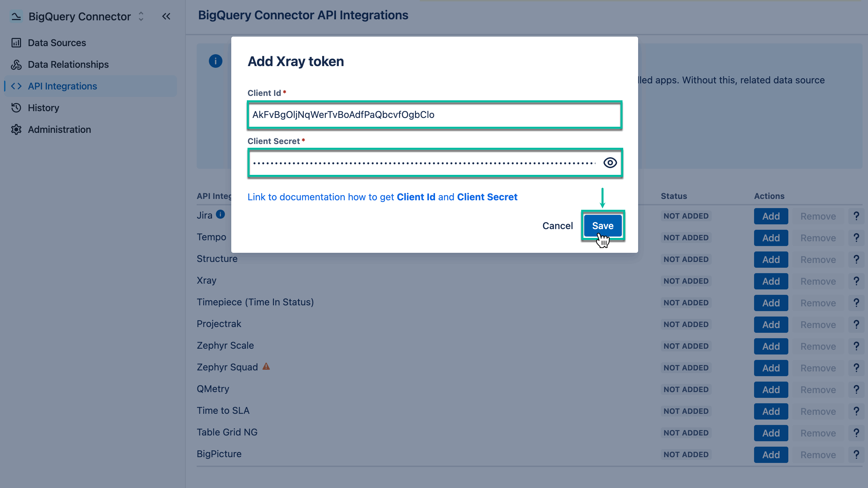This screenshot has width=868, height=488.
Task: Open the BigQuery Connector app switcher
Action: [x=141, y=16]
